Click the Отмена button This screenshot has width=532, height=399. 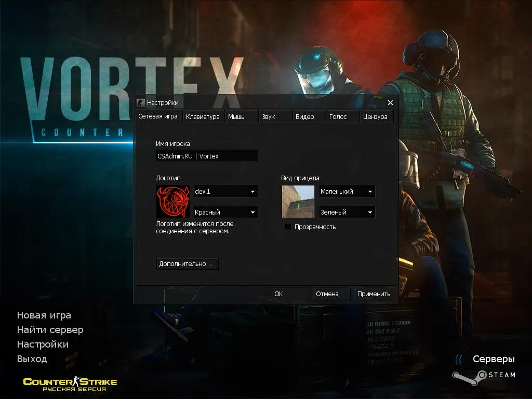[x=331, y=294]
